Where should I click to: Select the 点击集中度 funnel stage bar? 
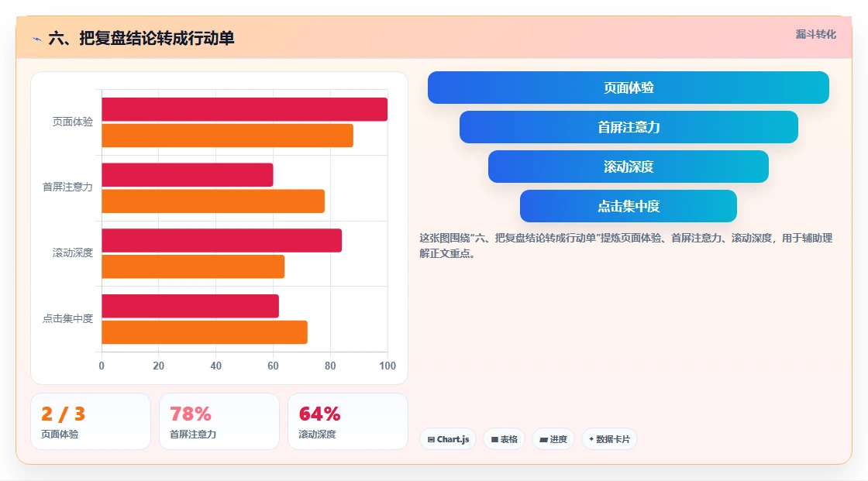tap(629, 206)
